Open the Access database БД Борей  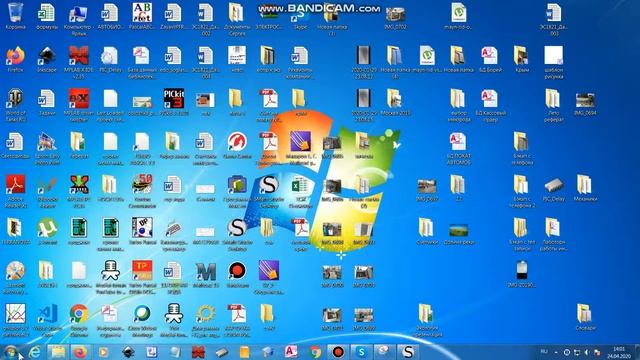[x=489, y=56]
